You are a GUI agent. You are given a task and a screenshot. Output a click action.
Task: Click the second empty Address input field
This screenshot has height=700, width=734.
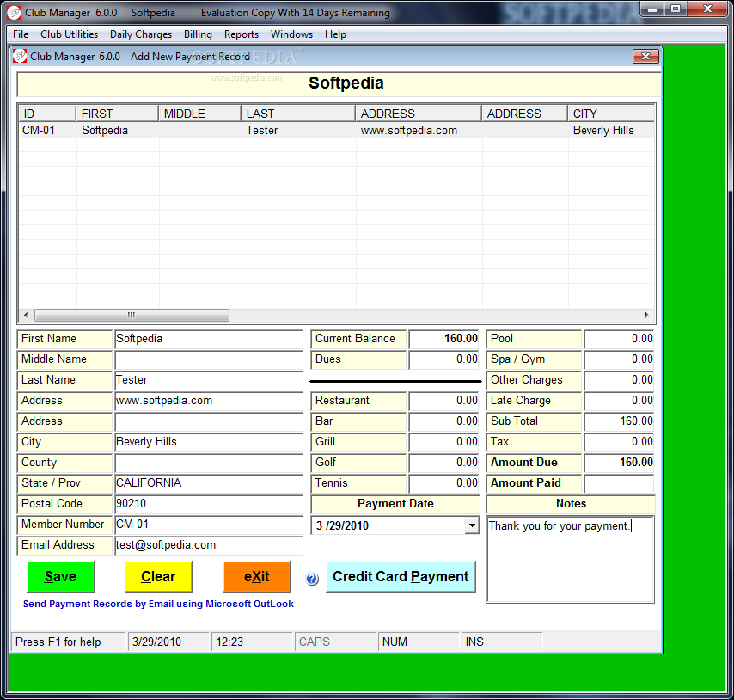tap(209, 421)
